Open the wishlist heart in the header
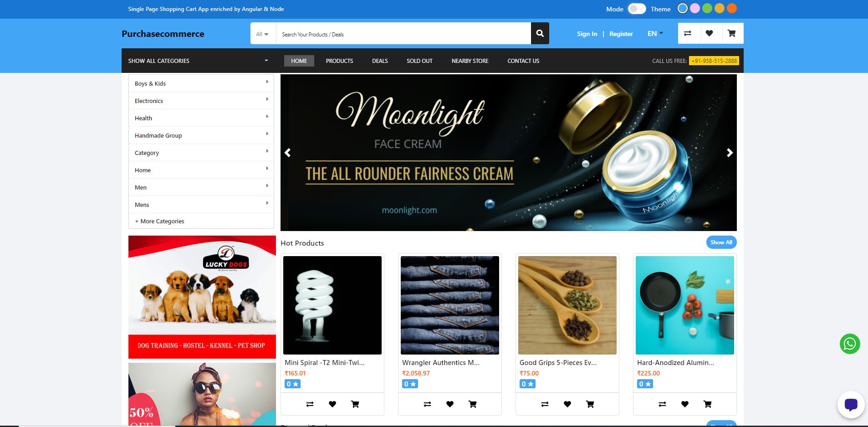 click(x=709, y=33)
